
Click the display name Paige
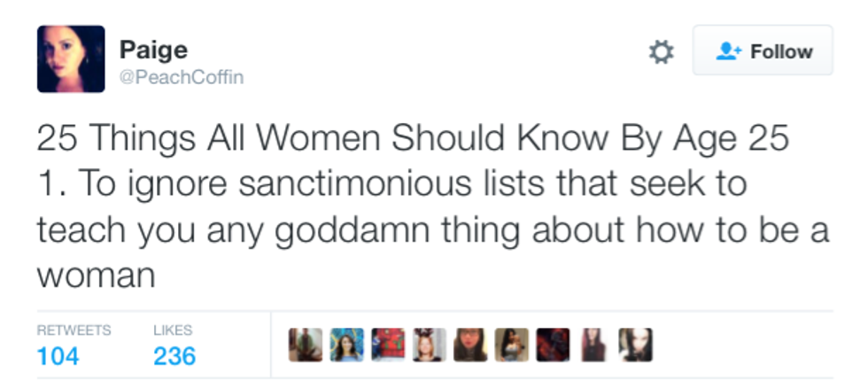point(152,49)
